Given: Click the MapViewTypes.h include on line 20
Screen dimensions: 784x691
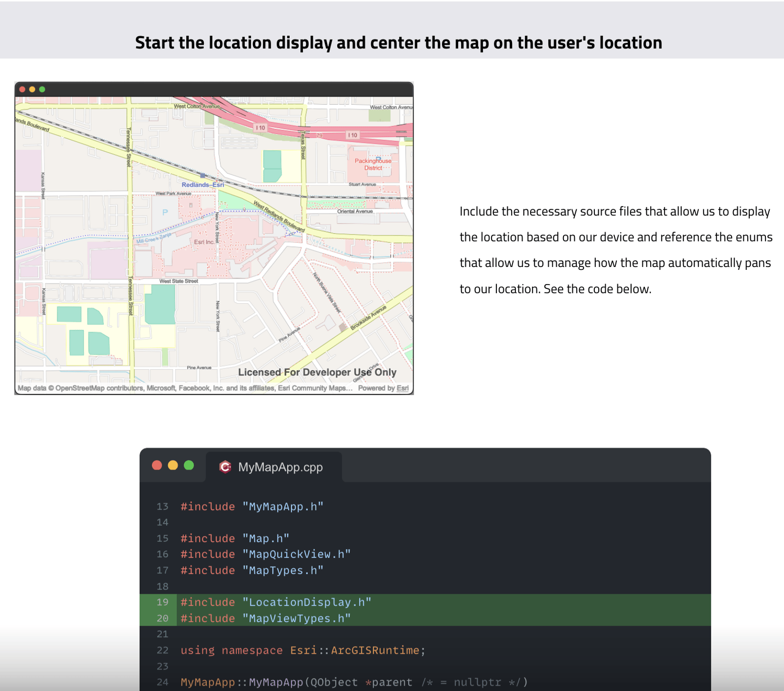Looking at the screenshot, I should [x=265, y=618].
